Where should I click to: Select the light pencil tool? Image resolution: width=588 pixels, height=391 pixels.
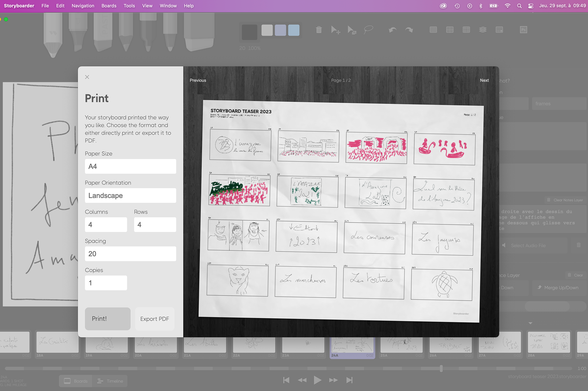coord(53,35)
